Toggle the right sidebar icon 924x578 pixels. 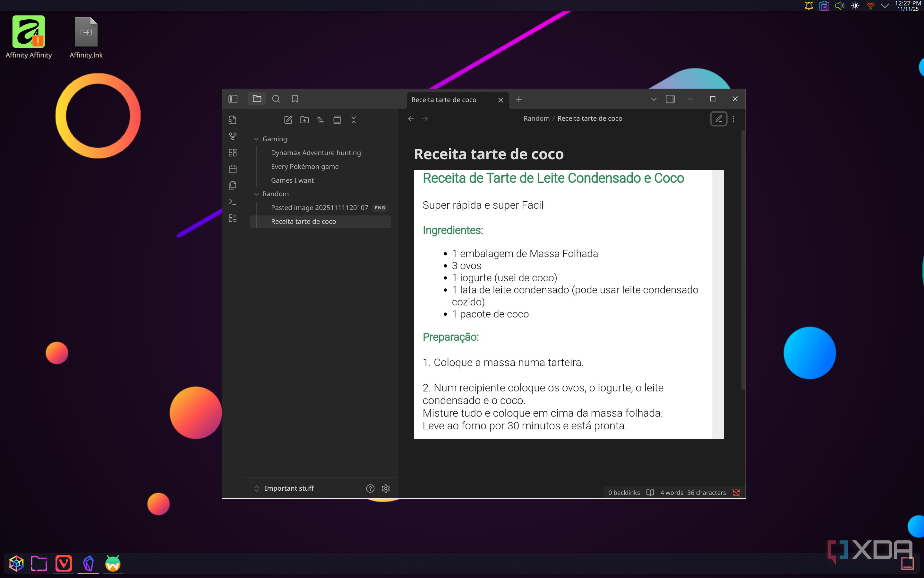point(670,100)
